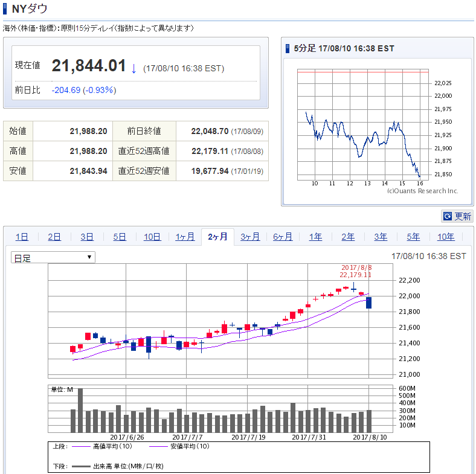Switch to the 3ヶ月 chart tab
476x474 pixels.
[250, 237]
